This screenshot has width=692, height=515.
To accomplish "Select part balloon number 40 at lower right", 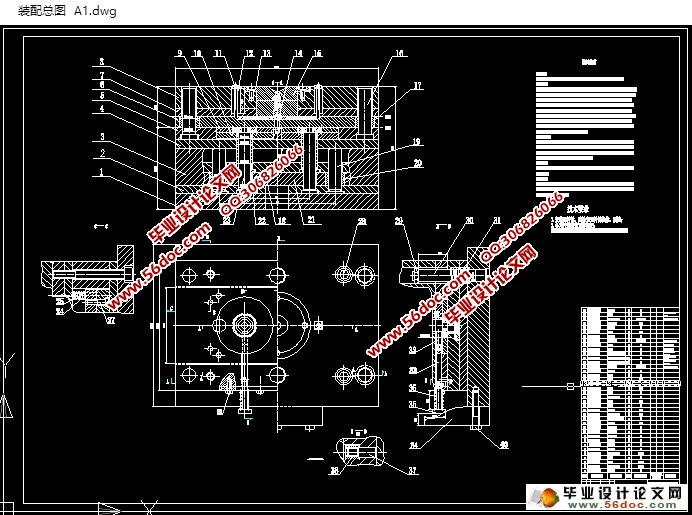I will click(x=502, y=444).
